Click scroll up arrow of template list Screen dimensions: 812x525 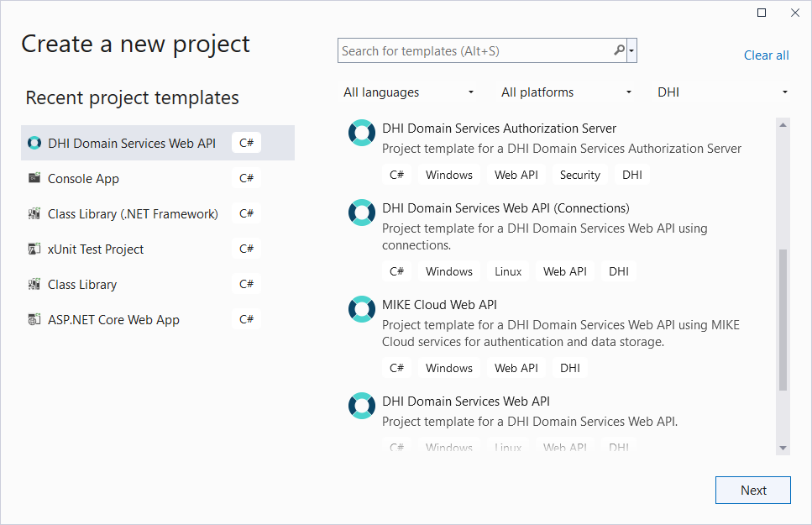point(783,125)
